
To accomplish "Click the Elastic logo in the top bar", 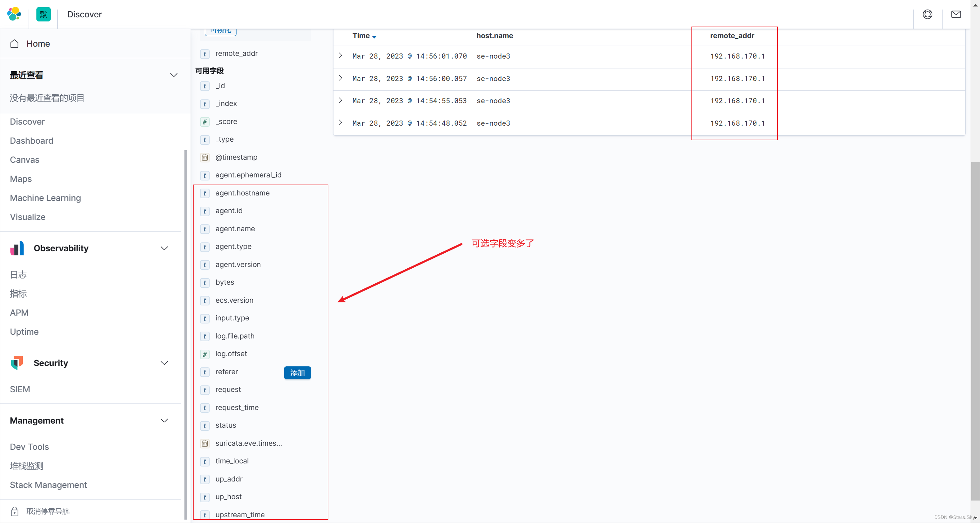I will pyautogui.click(x=14, y=14).
